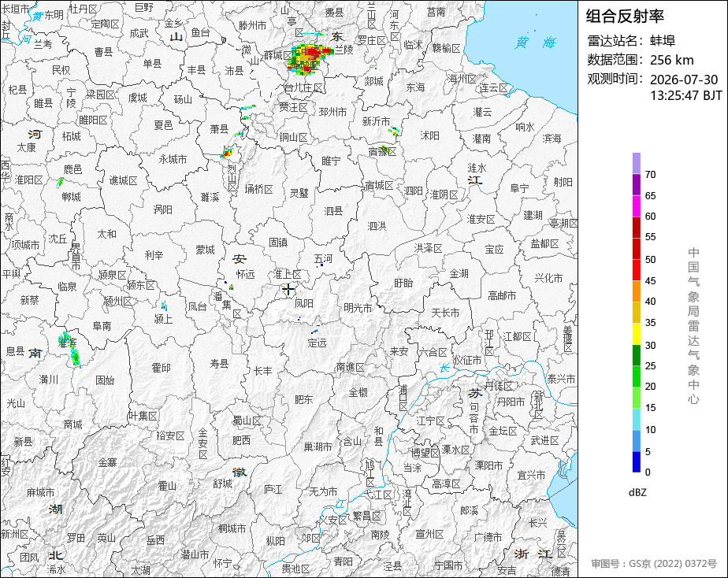This screenshot has height=578, width=728.
Task: Click the small echo above 颍上
Action: click(164, 306)
